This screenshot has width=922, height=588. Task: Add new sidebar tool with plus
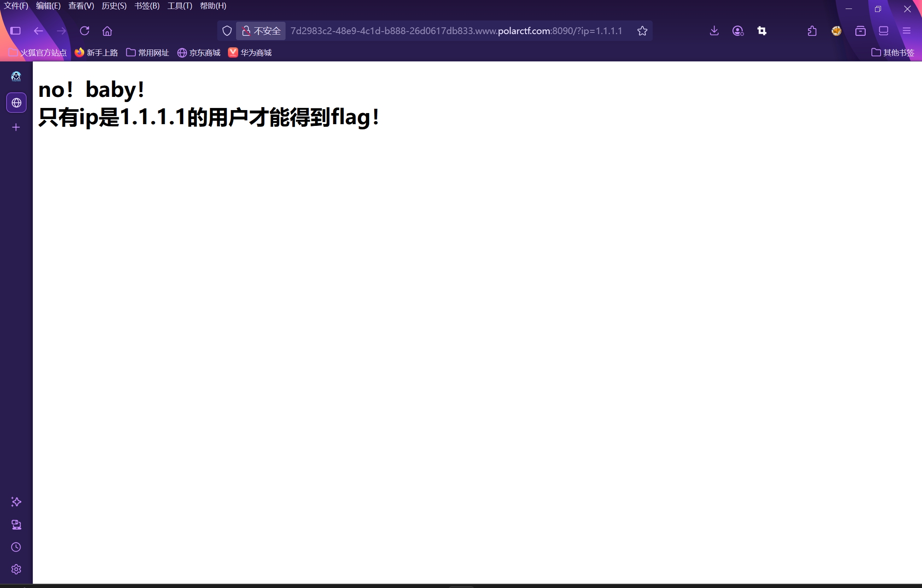click(16, 127)
